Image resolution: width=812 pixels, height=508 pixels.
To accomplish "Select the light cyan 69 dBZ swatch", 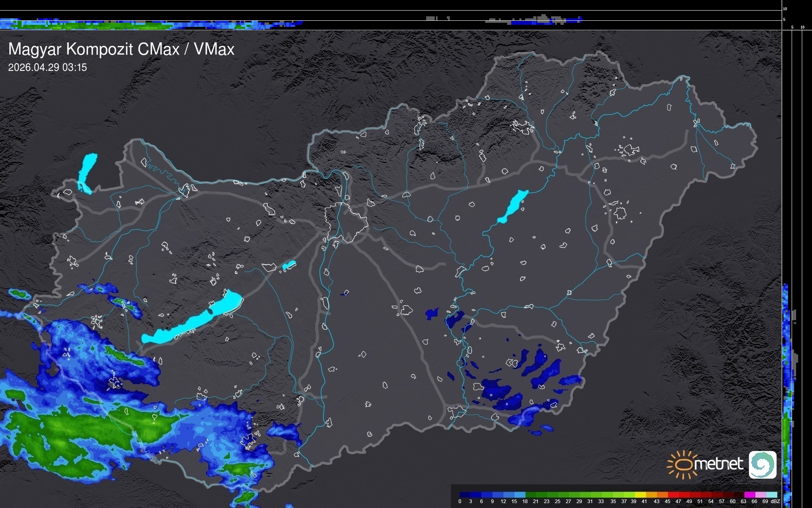I will pyautogui.click(x=771, y=495).
